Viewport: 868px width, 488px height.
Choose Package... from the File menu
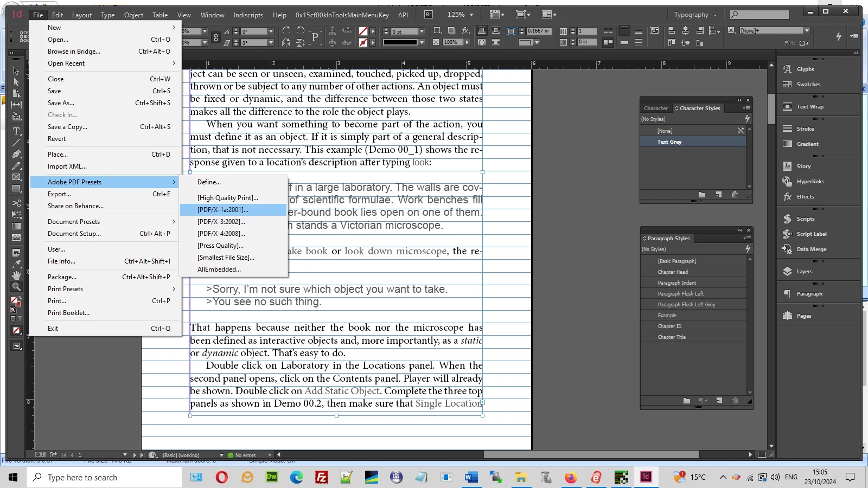[105, 277]
